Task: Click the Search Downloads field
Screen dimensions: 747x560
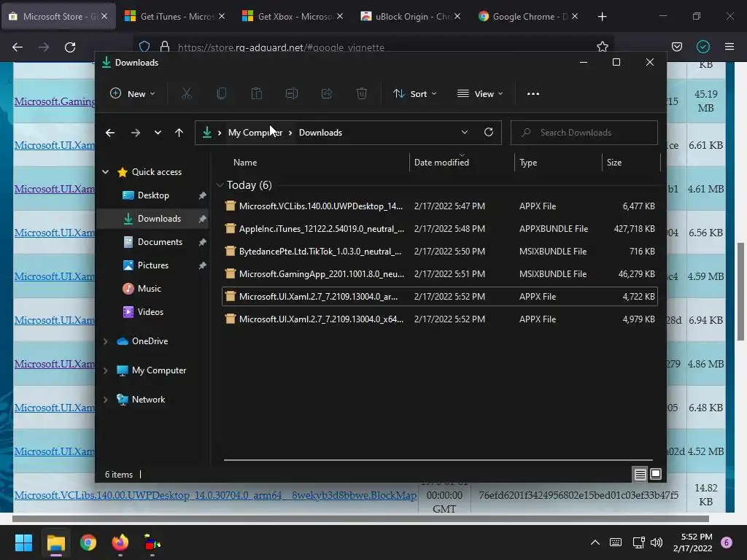Action: click(584, 133)
